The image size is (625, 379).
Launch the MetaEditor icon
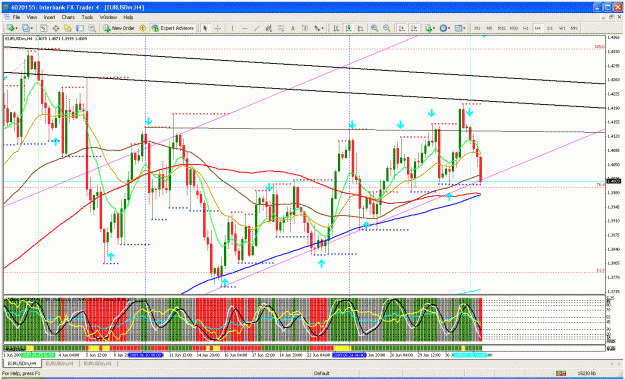(142, 28)
